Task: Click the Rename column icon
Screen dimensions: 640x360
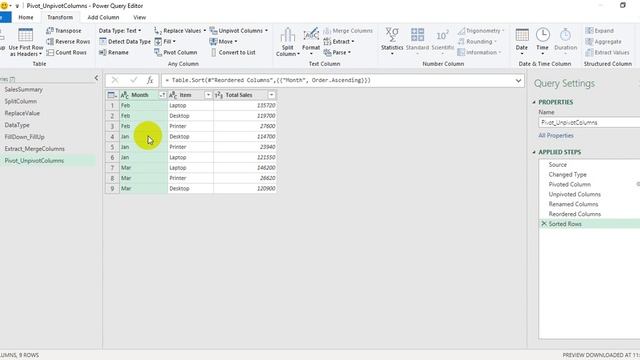Action: pos(103,53)
